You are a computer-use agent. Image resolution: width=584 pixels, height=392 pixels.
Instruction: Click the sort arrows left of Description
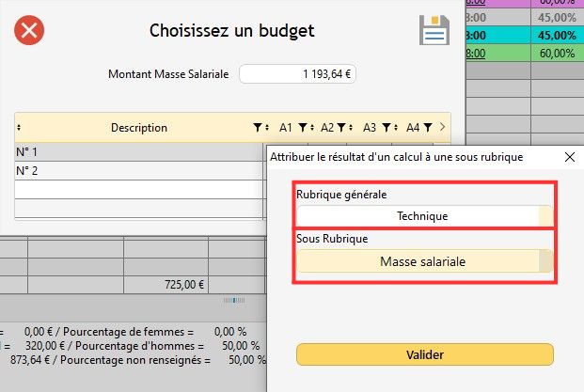[20, 127]
